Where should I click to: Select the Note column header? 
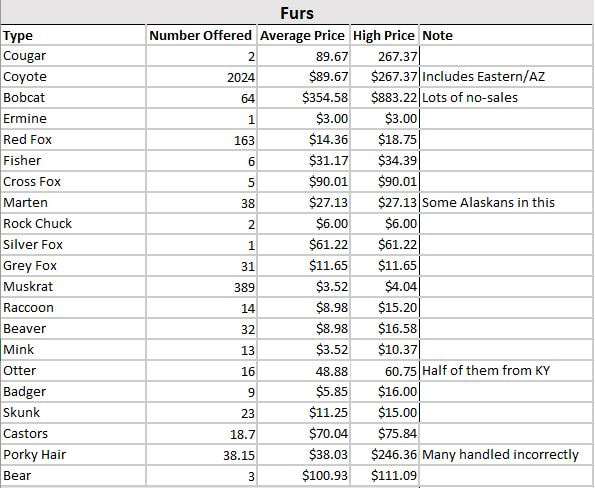pyautogui.click(x=506, y=35)
